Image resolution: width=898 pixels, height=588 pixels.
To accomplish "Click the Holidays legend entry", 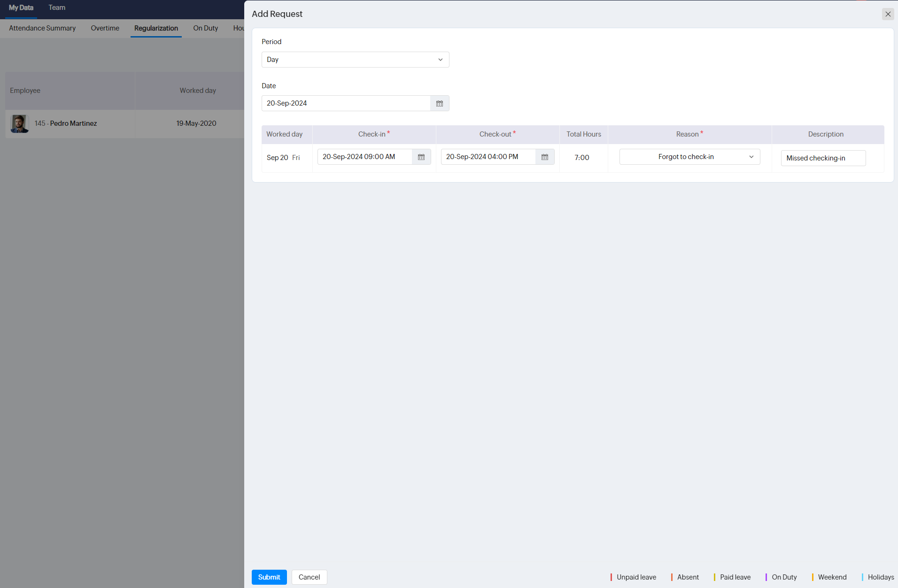I will [x=878, y=577].
